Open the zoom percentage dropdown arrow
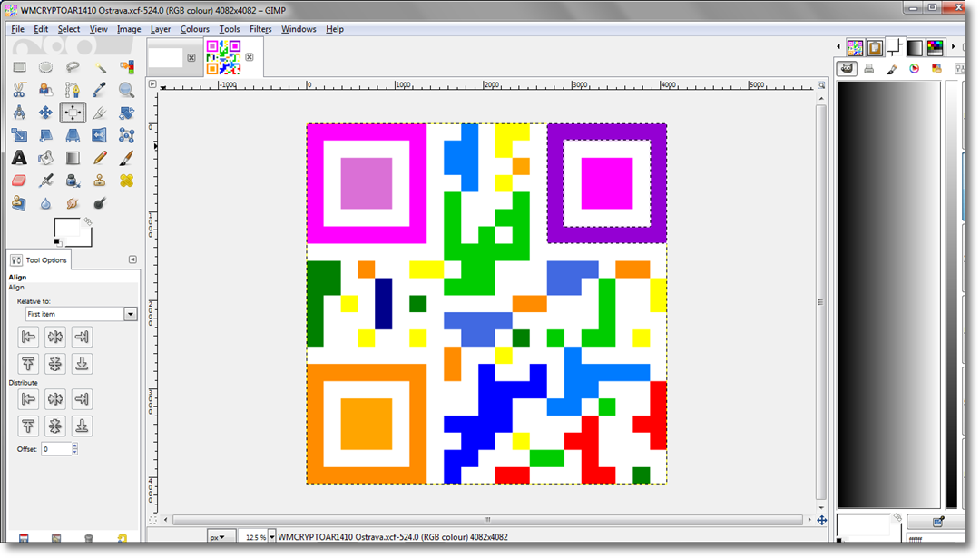The height and width of the screenshot is (558, 980). [272, 537]
